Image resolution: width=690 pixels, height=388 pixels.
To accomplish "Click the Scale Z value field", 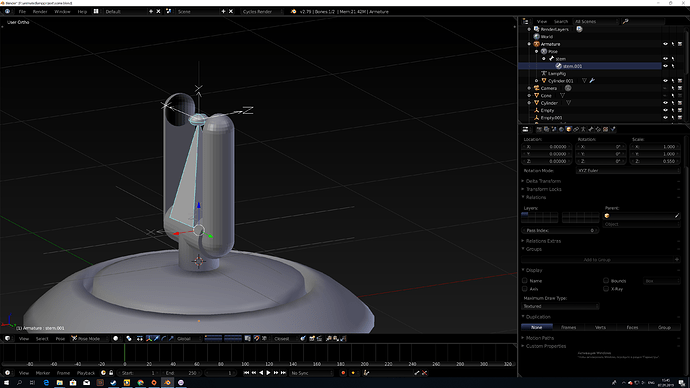I will pos(656,161).
